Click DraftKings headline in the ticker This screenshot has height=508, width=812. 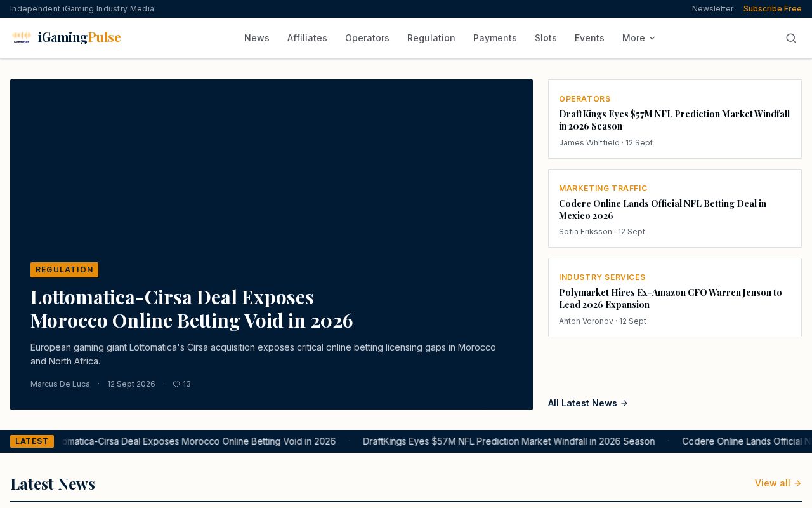(x=509, y=441)
